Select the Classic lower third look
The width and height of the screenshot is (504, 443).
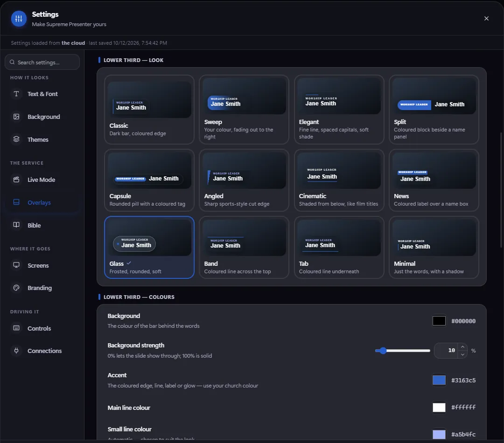[149, 110]
